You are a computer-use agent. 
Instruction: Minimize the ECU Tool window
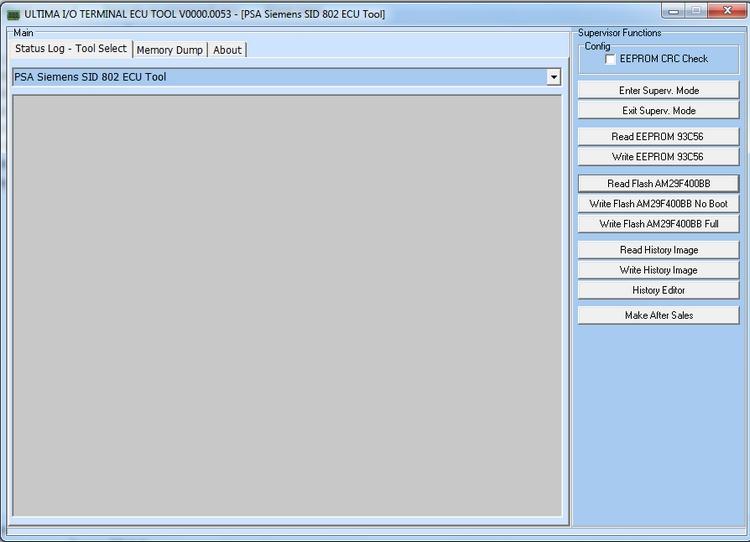pos(673,11)
